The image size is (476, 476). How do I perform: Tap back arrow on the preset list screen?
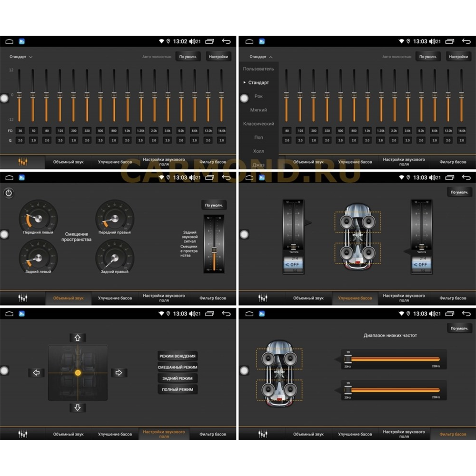tap(466, 41)
